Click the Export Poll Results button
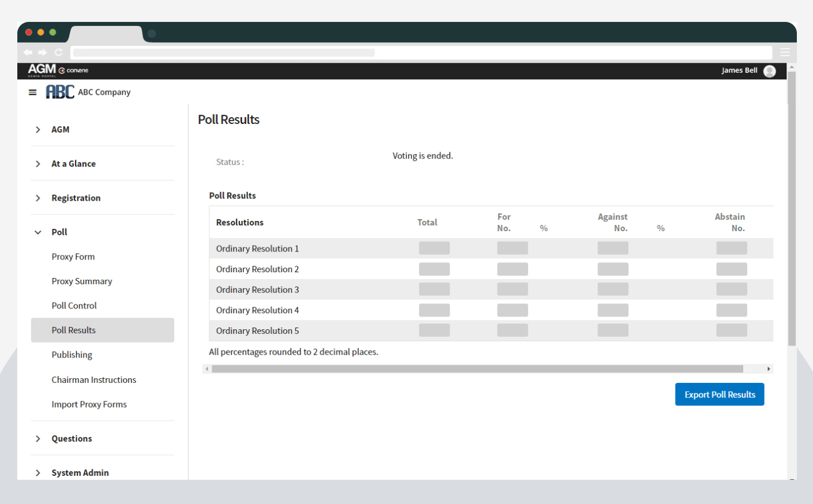Image resolution: width=813 pixels, height=504 pixels. (720, 394)
